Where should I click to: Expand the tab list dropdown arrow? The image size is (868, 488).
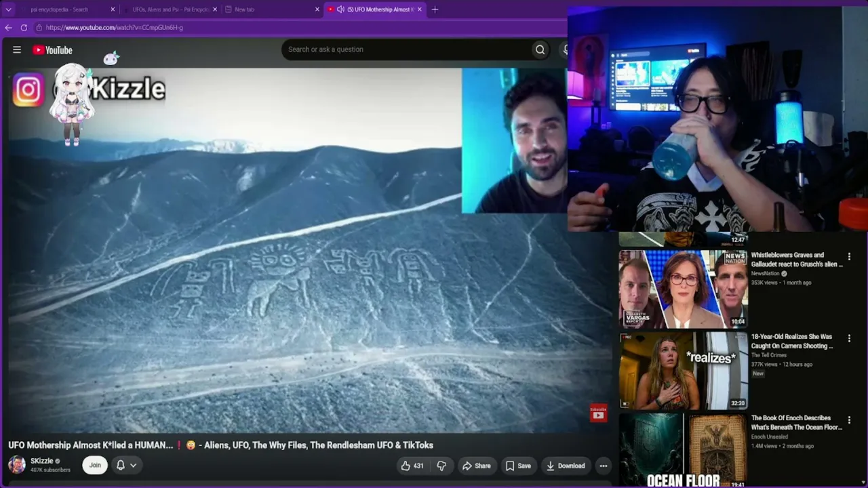[x=8, y=9]
